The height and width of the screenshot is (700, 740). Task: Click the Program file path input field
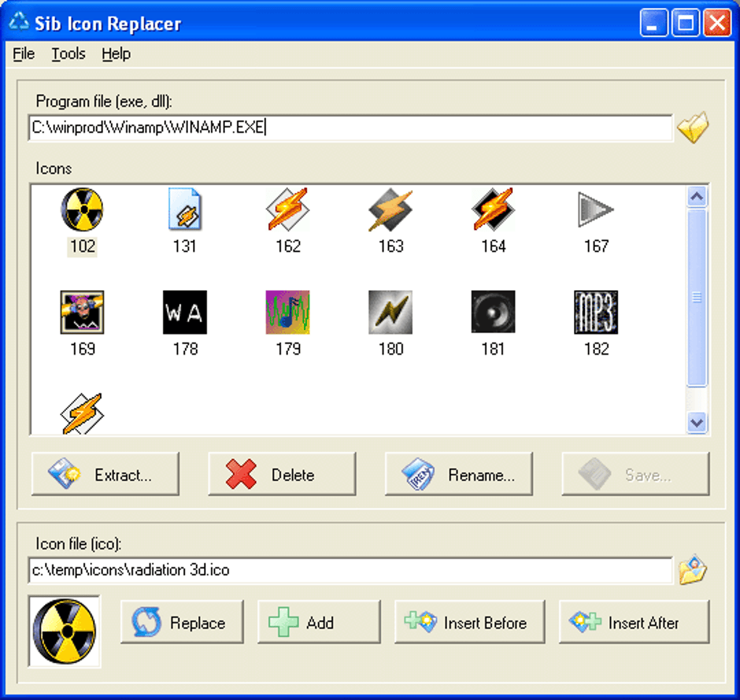click(350, 128)
